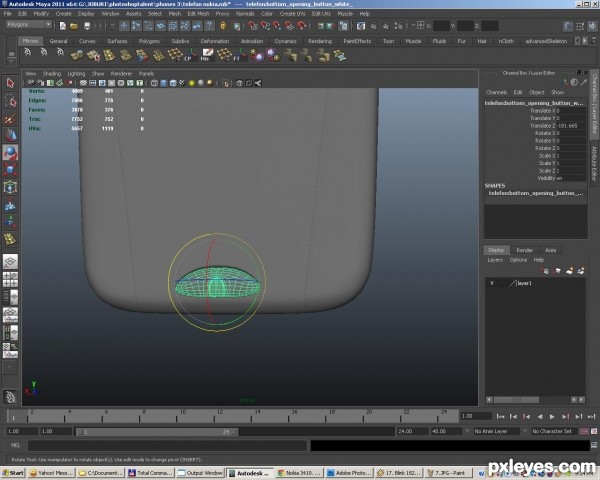Enable Snap to grids magnet icon

[x=253, y=26]
